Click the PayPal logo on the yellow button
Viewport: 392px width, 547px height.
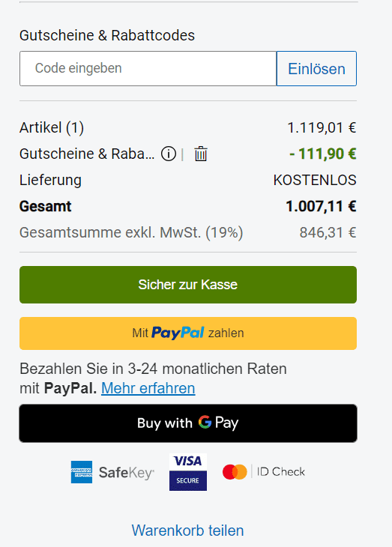tap(178, 333)
